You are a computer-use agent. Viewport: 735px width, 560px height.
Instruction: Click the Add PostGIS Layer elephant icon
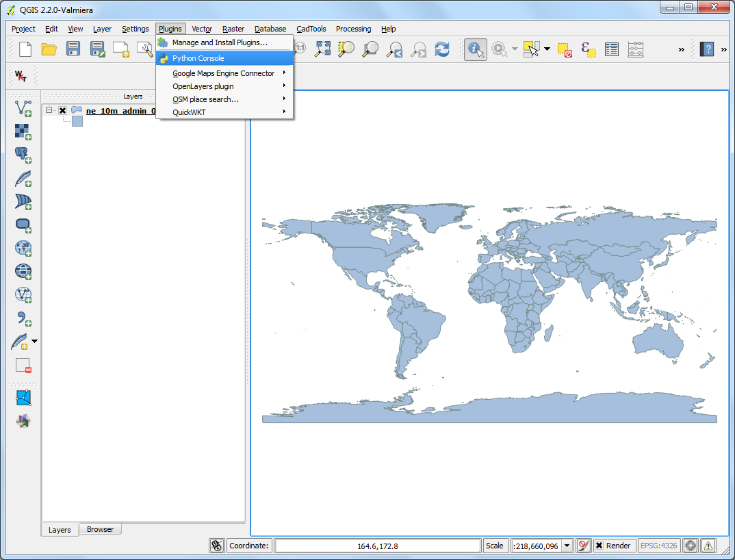coord(23,155)
